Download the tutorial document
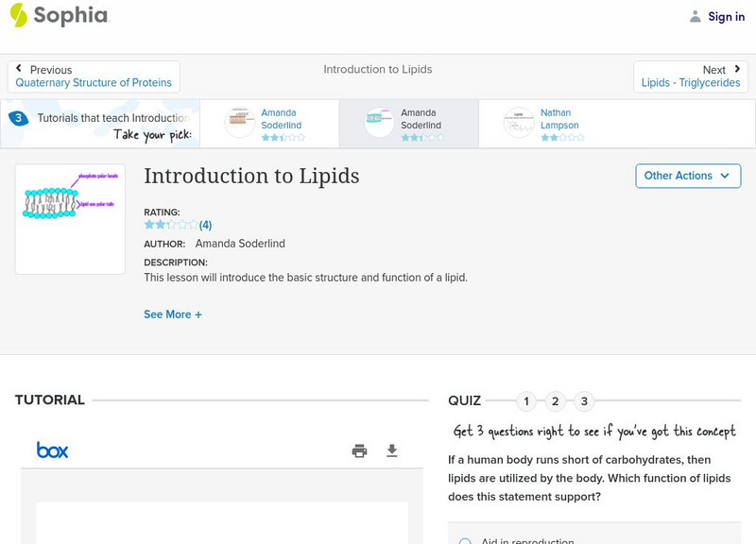 [x=392, y=450]
